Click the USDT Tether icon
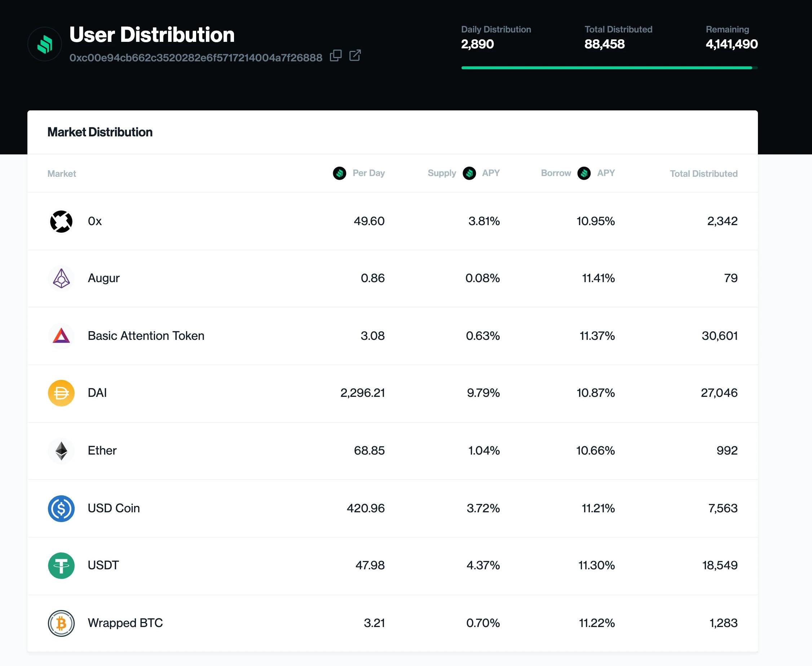 click(x=61, y=565)
